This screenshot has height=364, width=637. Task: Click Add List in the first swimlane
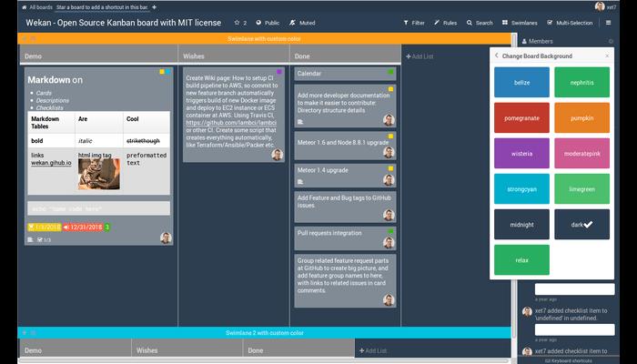click(422, 56)
